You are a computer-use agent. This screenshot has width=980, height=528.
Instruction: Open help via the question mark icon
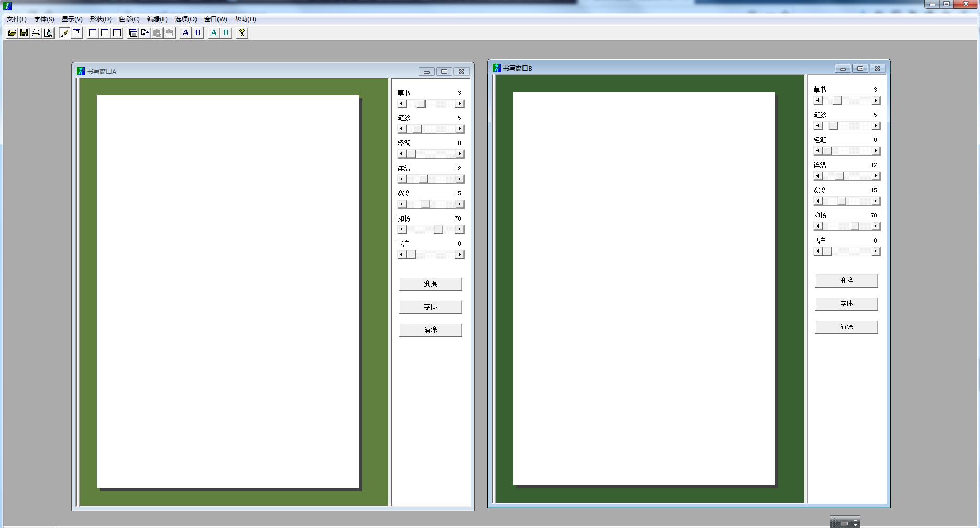coord(242,33)
